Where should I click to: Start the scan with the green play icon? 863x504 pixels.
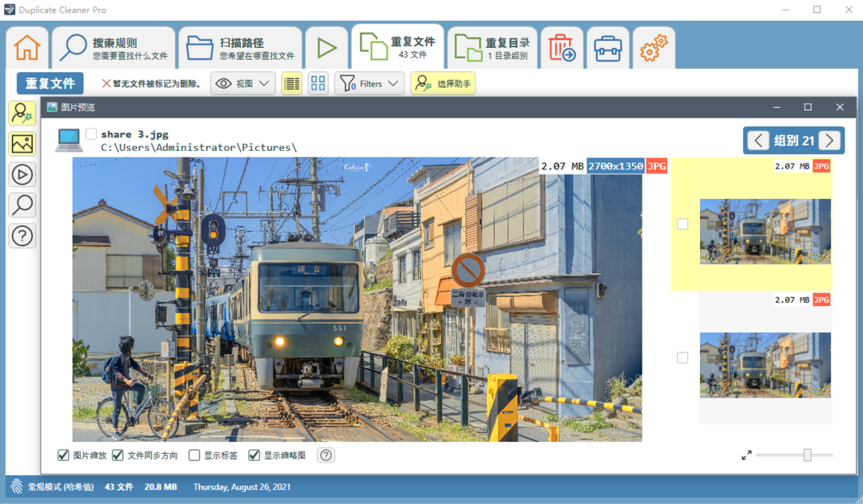pyautogui.click(x=327, y=47)
